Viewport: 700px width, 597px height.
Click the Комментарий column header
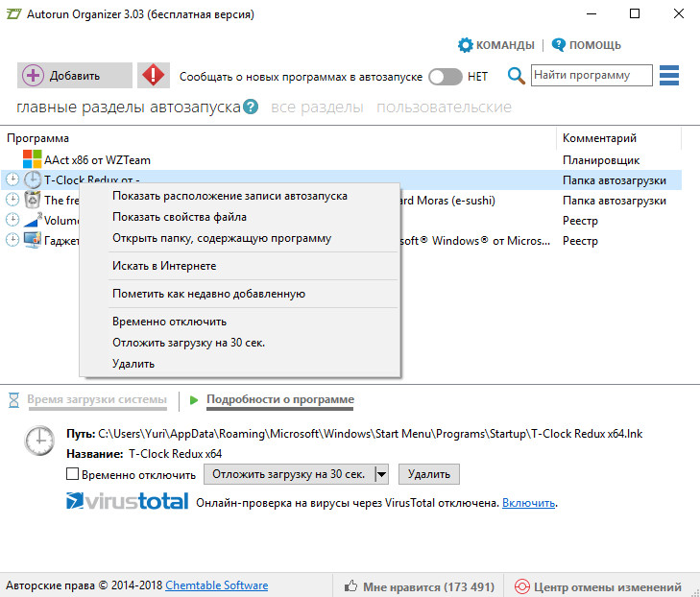pyautogui.click(x=599, y=138)
